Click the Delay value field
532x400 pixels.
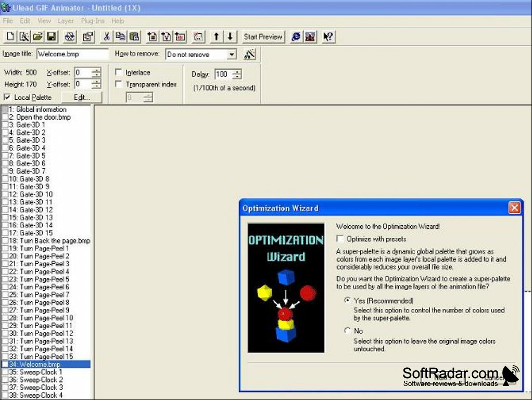pos(224,74)
